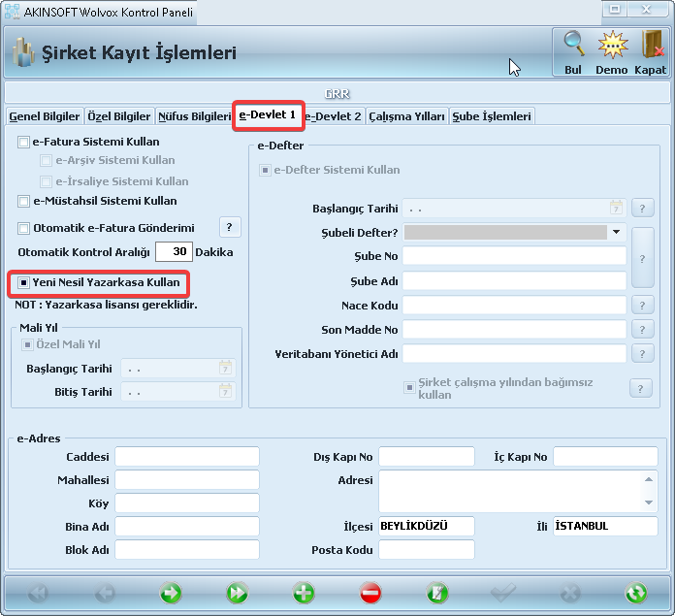Click the Bul magnifier icon
Viewport: 675px width, 616px height.
pos(574,44)
